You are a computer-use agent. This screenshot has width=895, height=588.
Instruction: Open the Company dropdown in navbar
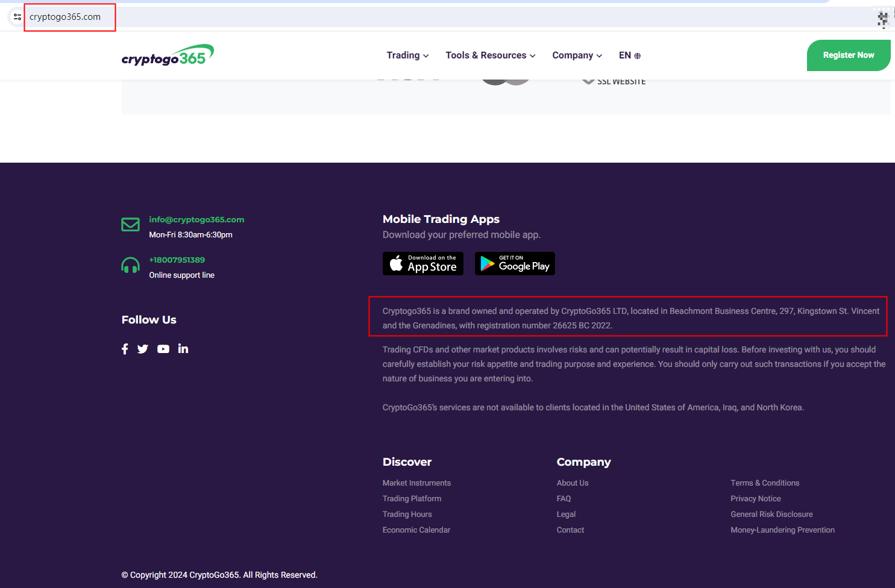point(577,55)
